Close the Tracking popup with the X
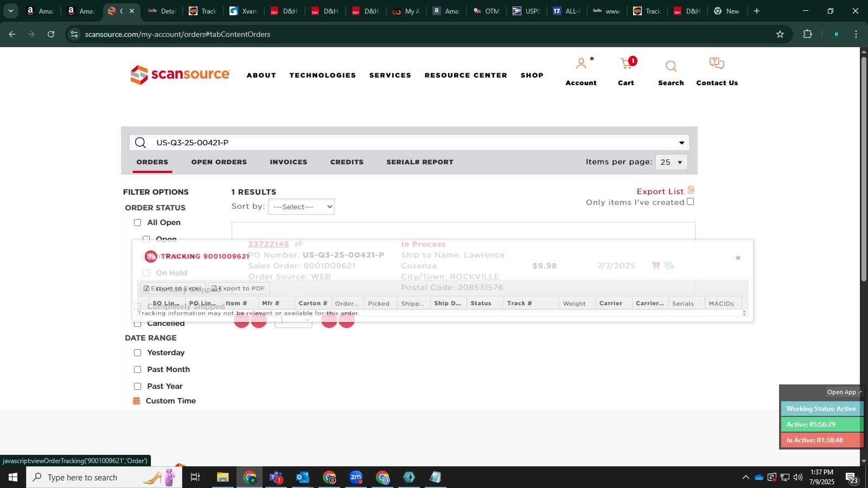 [x=738, y=258]
